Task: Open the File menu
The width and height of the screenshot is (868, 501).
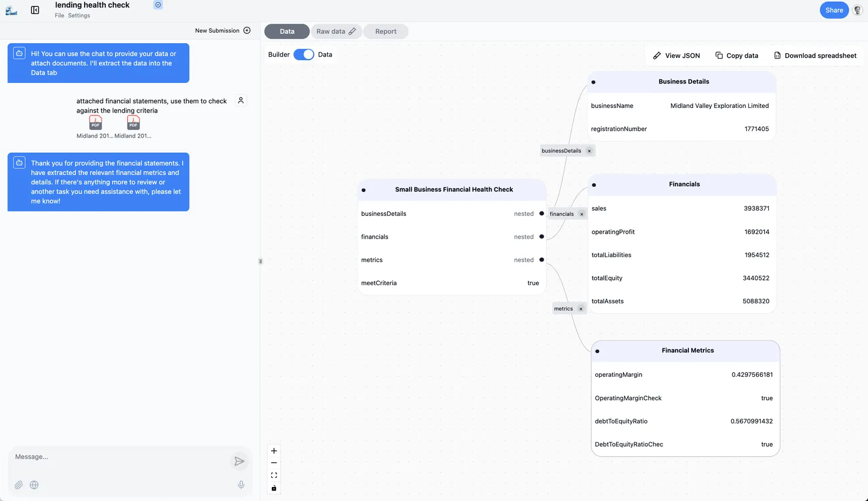Action: click(60, 16)
